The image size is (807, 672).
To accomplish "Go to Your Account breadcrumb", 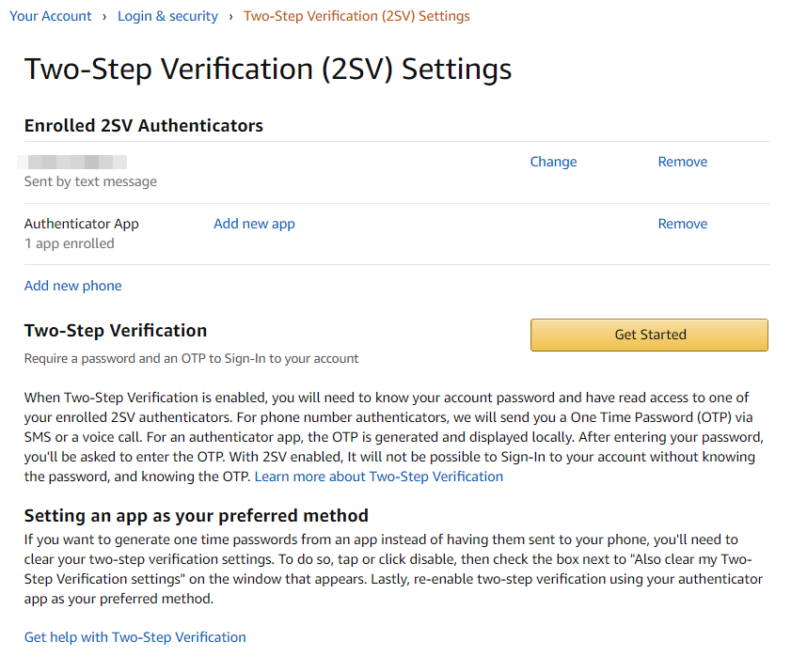I will click(x=51, y=16).
